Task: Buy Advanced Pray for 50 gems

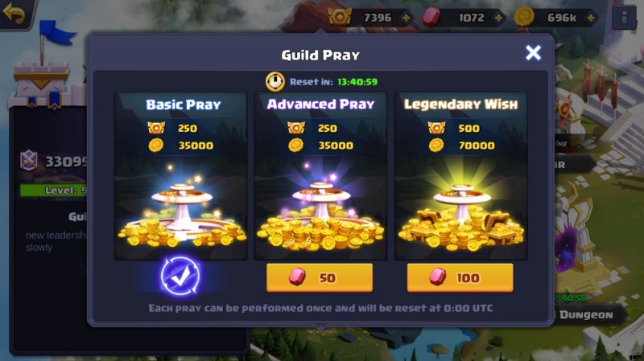Action: [x=320, y=277]
